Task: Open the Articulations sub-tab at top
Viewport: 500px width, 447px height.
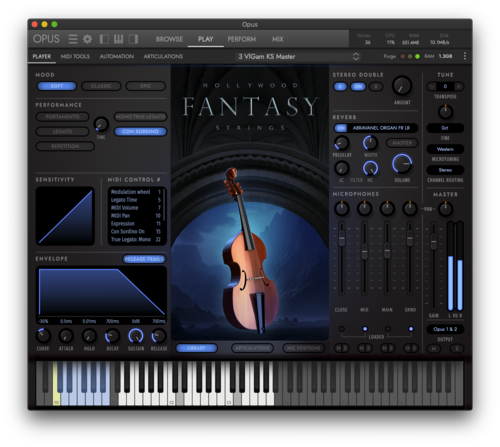Action: click(163, 56)
